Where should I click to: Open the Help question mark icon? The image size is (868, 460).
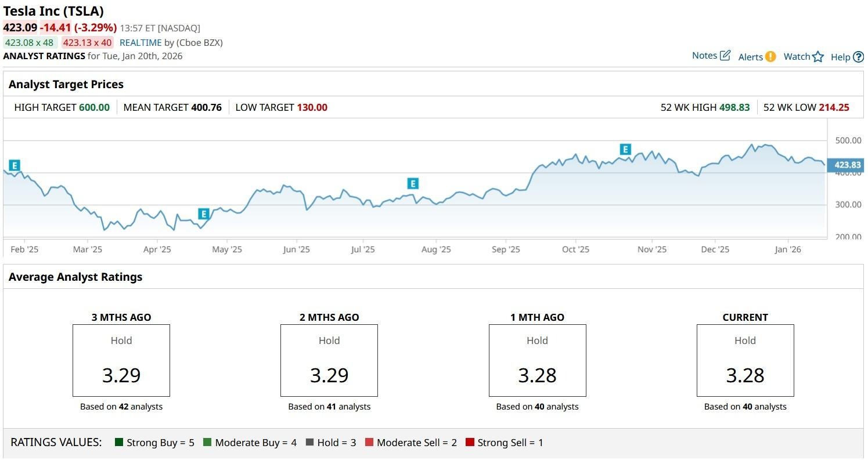[858, 57]
